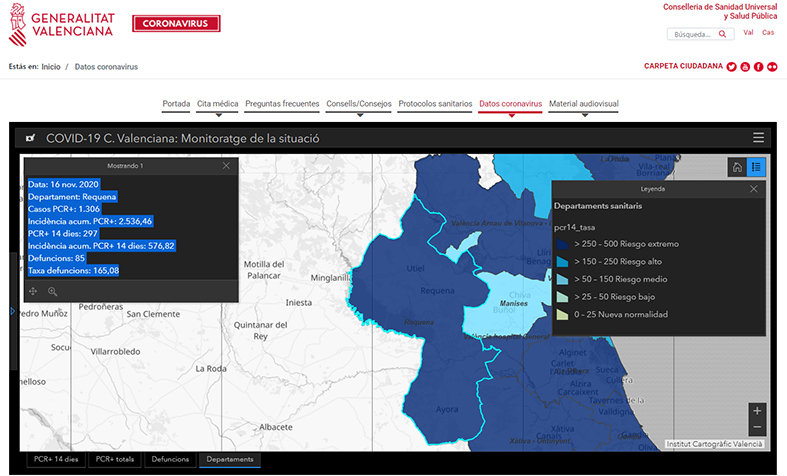Click the home extent map button
This screenshot has height=476, width=787.
[x=737, y=168]
